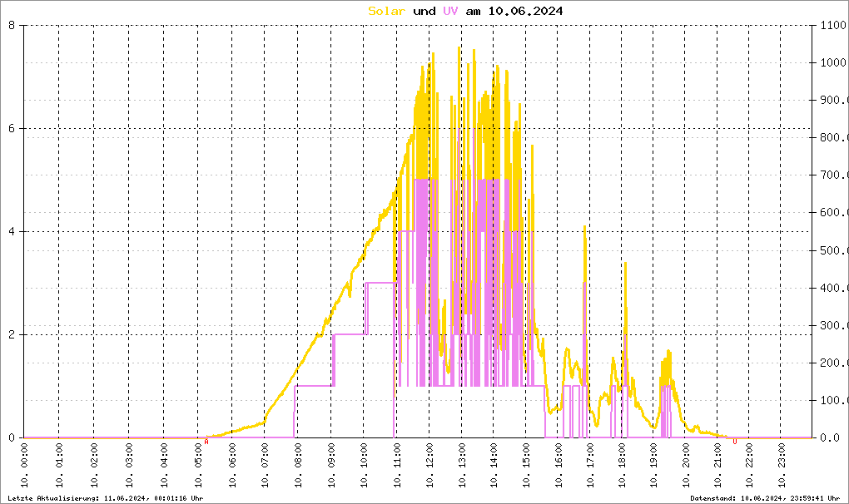Viewport: 849px width, 504px height.
Task: Click the time label '10. 23:00'
Action: 781,465
